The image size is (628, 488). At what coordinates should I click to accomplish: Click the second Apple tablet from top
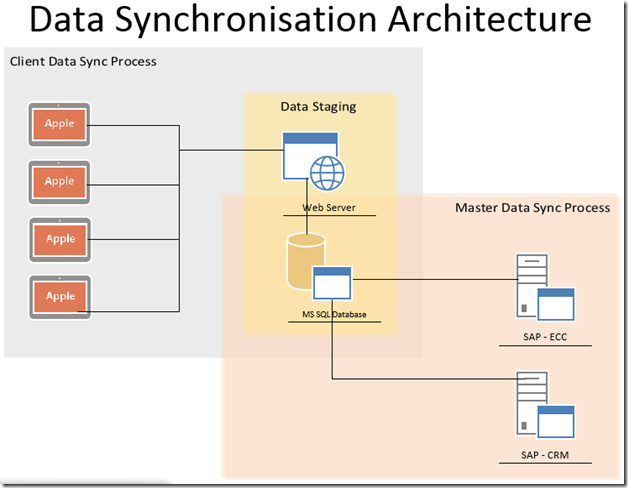pos(60,181)
